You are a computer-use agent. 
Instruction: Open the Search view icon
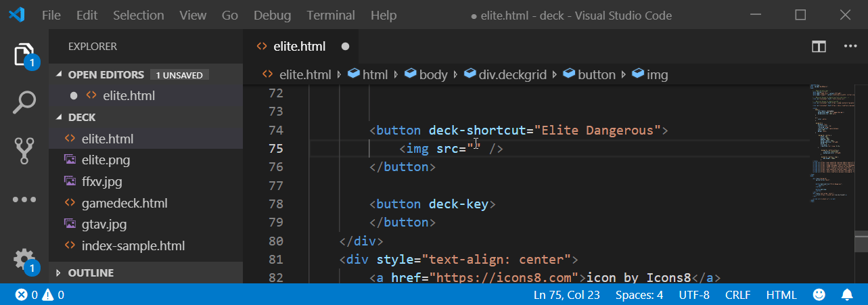click(x=24, y=103)
